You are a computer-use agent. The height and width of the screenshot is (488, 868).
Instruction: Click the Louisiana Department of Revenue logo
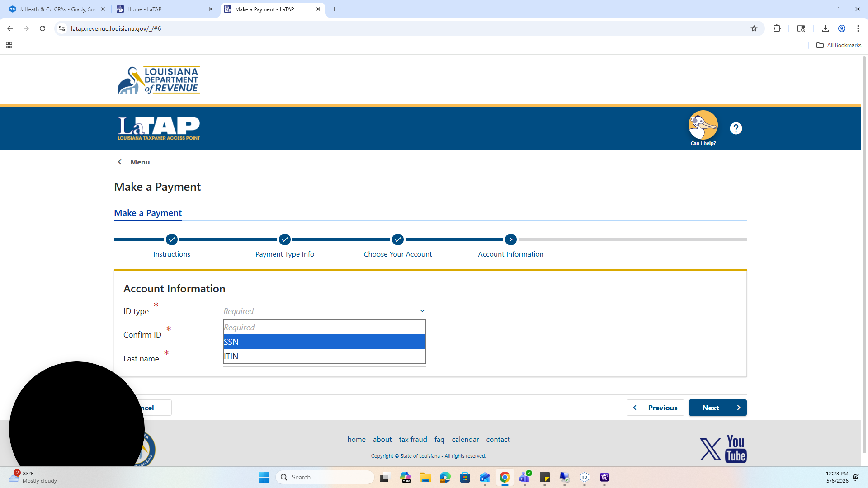coord(159,80)
